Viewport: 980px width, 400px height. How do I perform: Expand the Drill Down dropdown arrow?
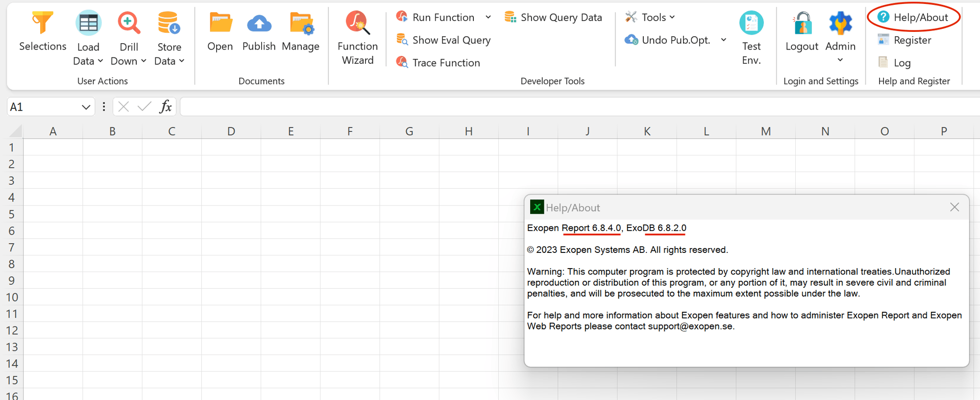pyautogui.click(x=144, y=61)
